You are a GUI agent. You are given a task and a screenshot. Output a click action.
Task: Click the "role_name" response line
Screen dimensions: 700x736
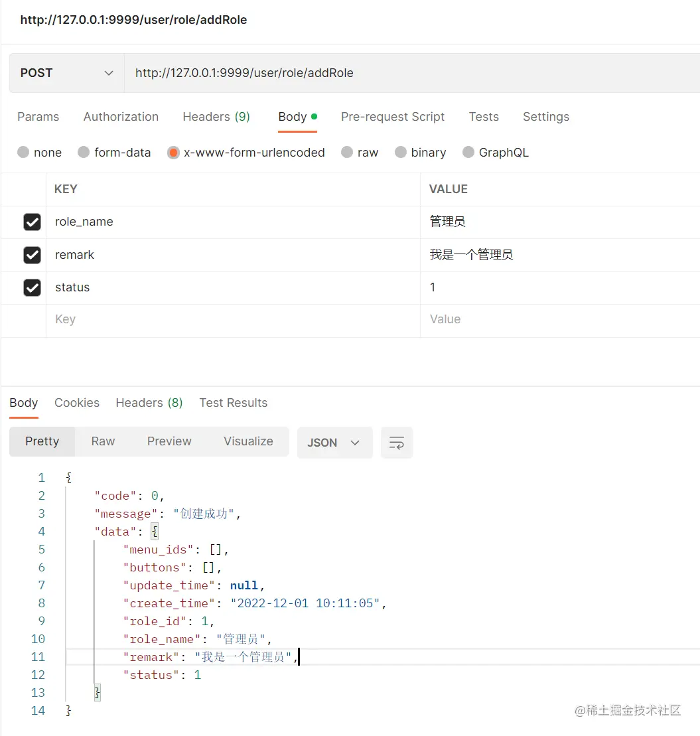[x=197, y=639]
